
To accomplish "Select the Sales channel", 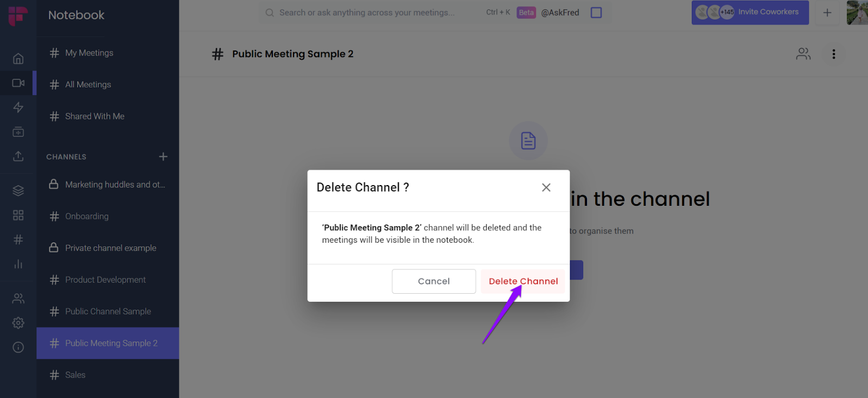I will point(107,375).
